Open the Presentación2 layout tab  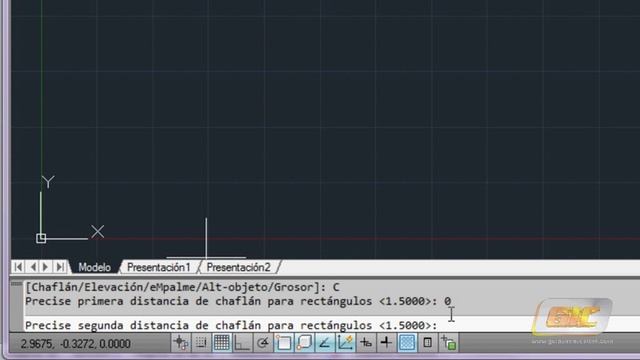[238, 267]
